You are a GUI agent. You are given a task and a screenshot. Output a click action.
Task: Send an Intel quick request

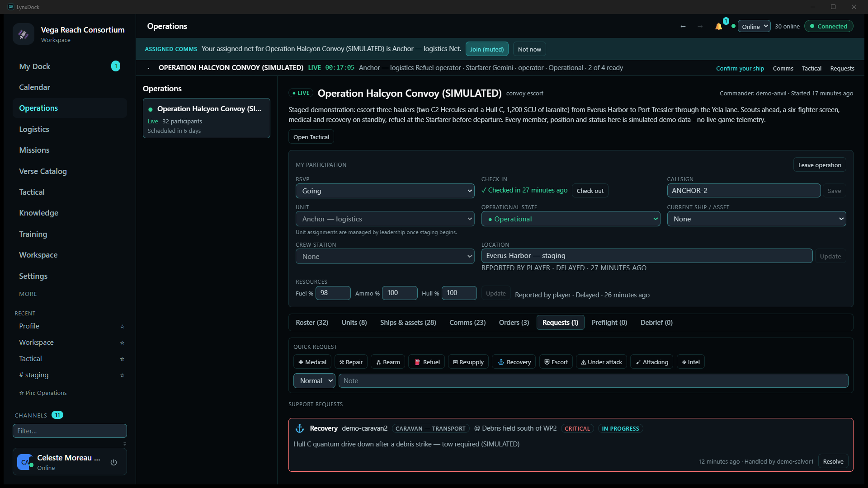(691, 362)
